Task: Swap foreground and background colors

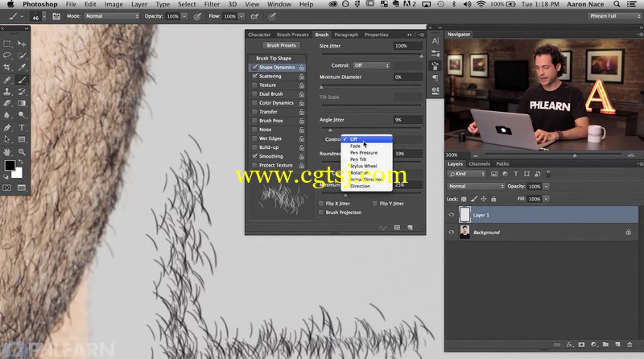Action: (x=21, y=162)
